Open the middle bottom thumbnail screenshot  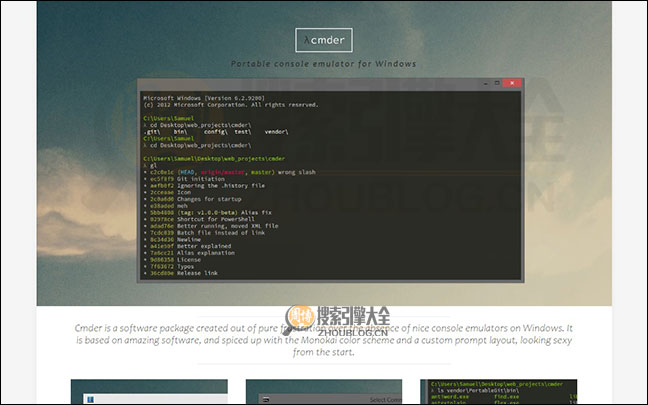click(324, 391)
